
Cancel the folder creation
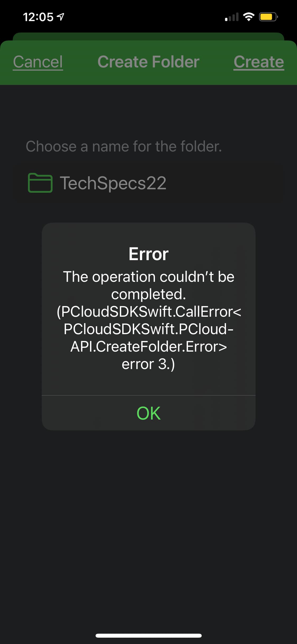coord(38,62)
